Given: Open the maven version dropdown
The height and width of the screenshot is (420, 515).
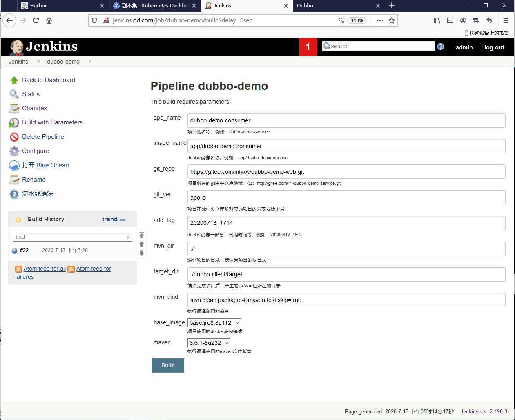Looking at the screenshot, I should pyautogui.click(x=209, y=343).
